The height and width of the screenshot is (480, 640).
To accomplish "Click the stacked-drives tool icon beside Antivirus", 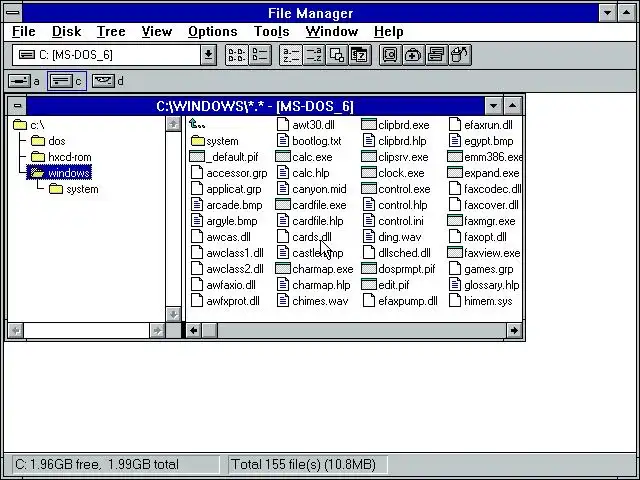I will point(437,55).
